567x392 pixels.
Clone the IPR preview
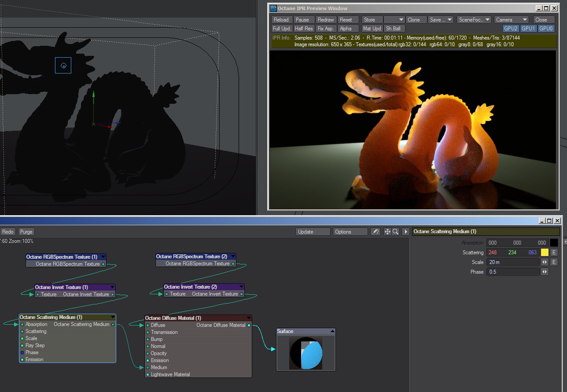tap(416, 20)
